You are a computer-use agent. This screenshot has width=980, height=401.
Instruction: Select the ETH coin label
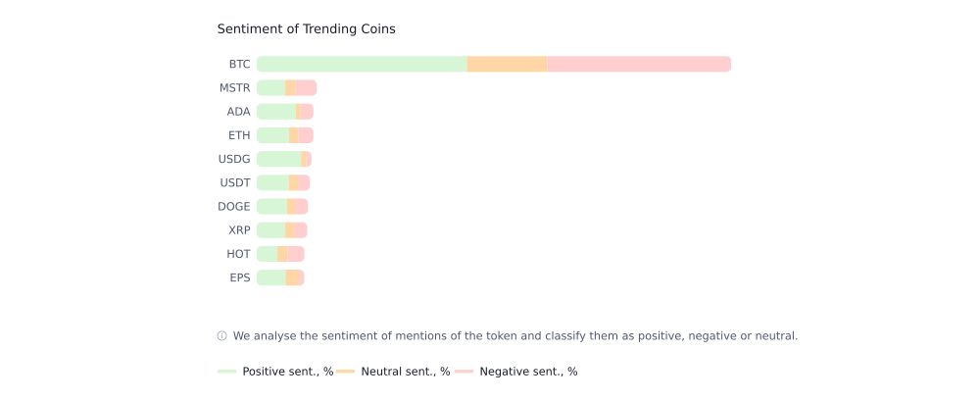(x=239, y=135)
